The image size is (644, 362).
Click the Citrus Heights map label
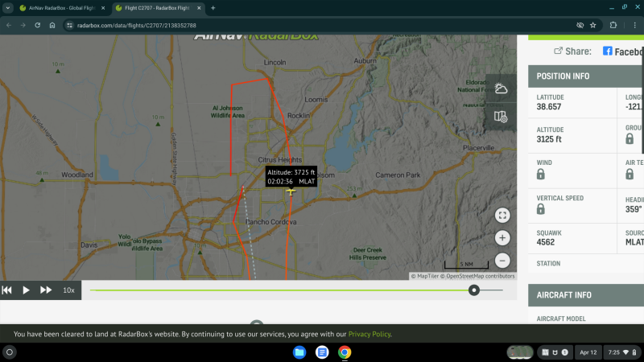pyautogui.click(x=279, y=159)
